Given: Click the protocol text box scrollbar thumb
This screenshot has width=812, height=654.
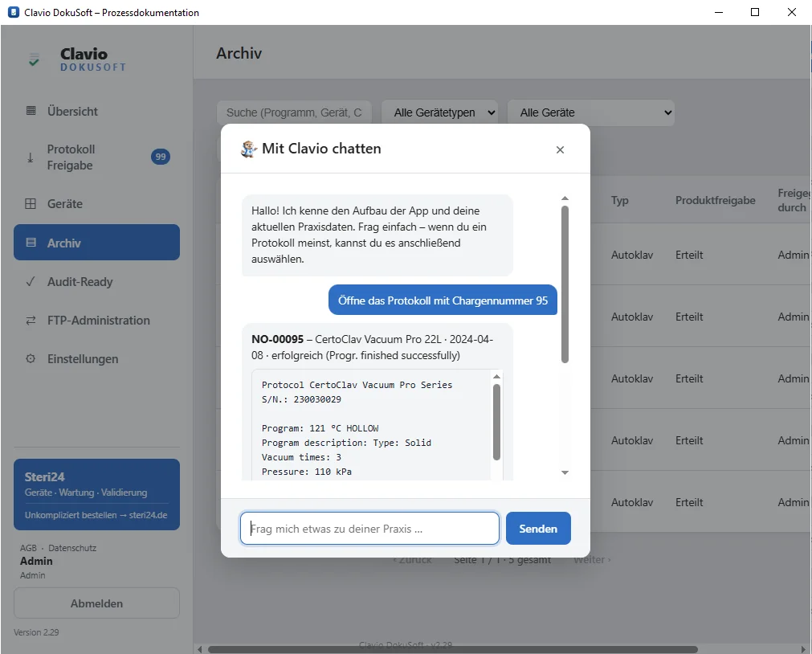Looking at the screenshot, I should 496,422.
